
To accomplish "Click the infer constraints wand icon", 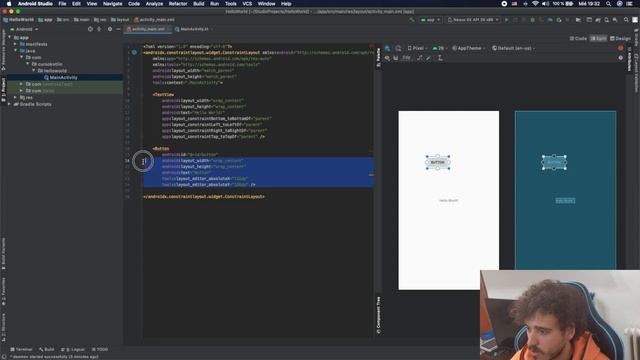I will 429,58.
